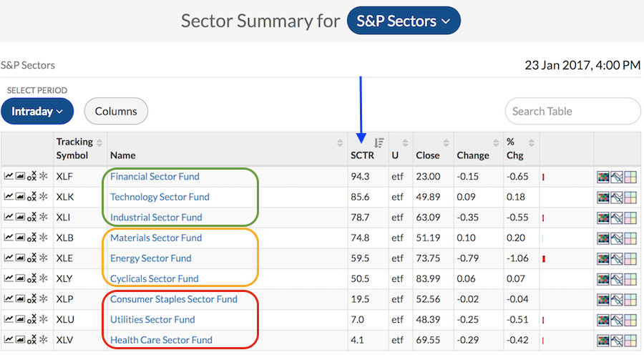Open gallery view icon for XLK row
The image size is (644, 355).
coord(20,197)
